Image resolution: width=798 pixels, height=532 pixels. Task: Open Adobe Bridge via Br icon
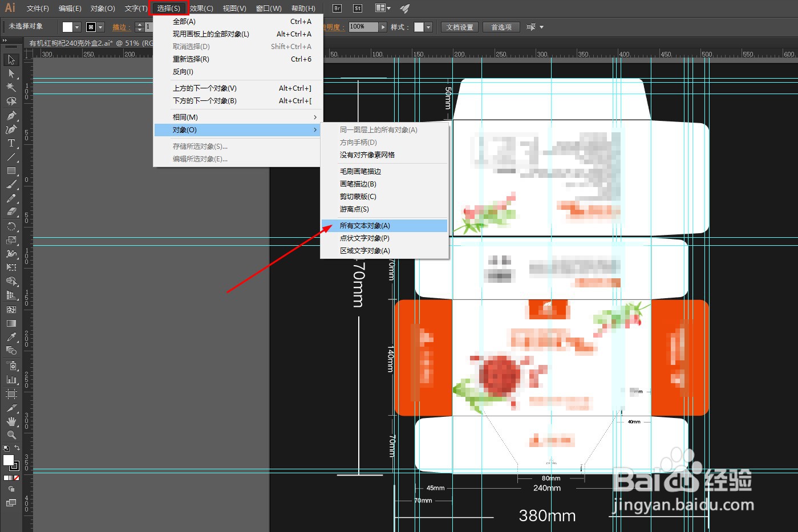[337, 8]
